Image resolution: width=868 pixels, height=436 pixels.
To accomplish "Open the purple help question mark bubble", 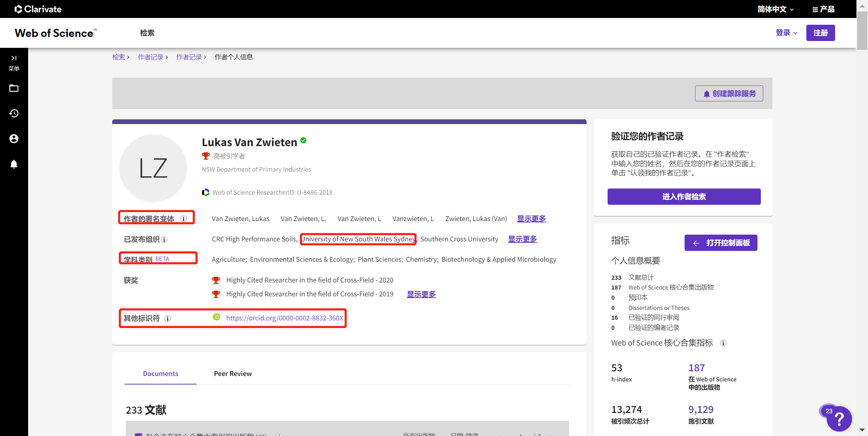I will tap(839, 419).
